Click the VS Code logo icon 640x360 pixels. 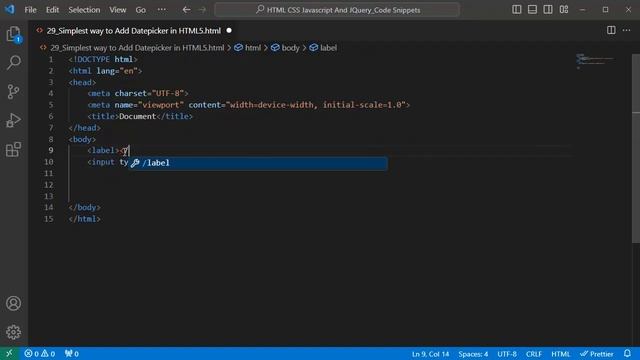click(9, 9)
